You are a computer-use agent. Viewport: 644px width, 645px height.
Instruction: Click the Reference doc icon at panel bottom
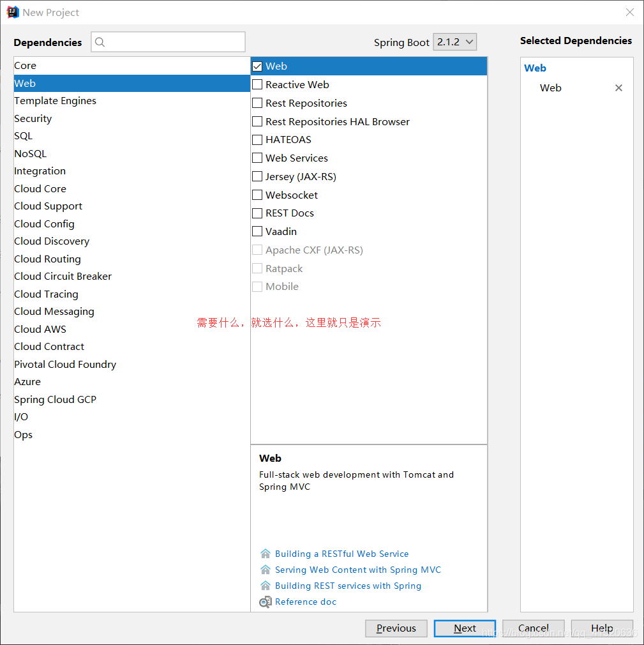(265, 602)
